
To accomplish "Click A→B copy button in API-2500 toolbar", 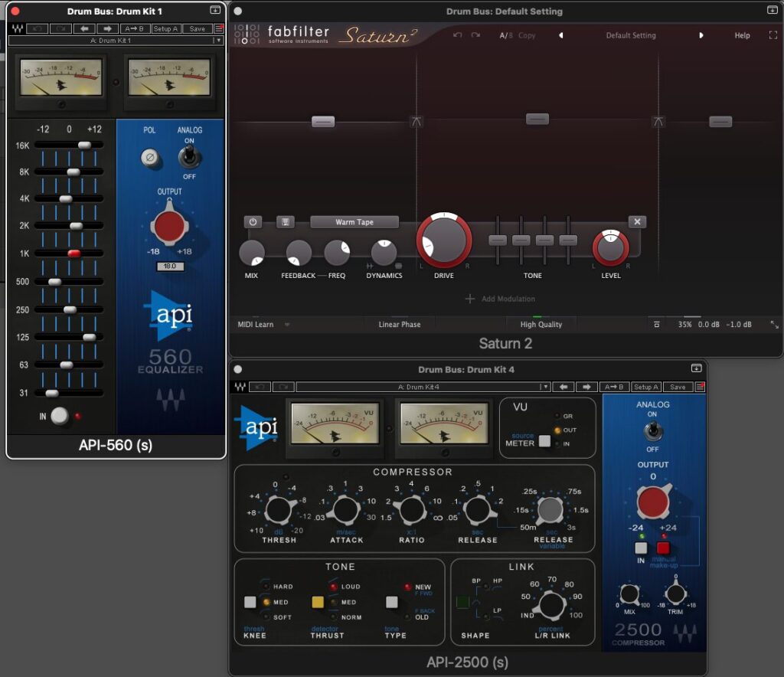I will coord(614,387).
